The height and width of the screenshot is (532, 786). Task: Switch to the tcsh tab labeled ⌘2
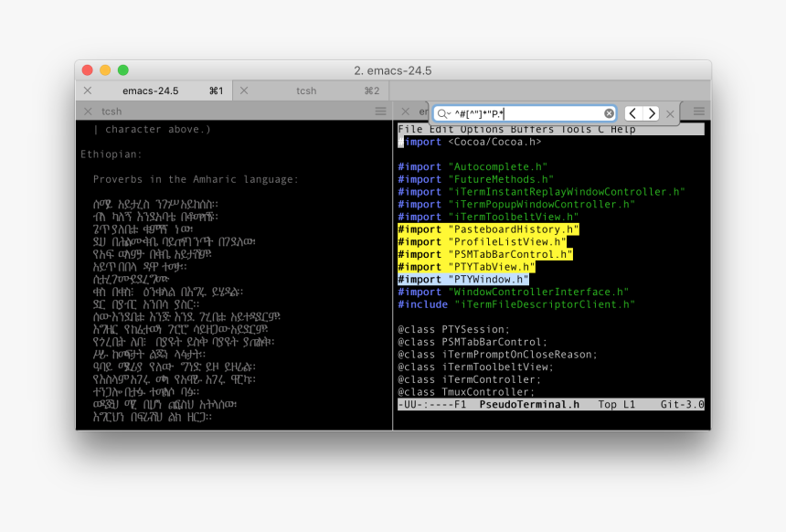(x=311, y=90)
